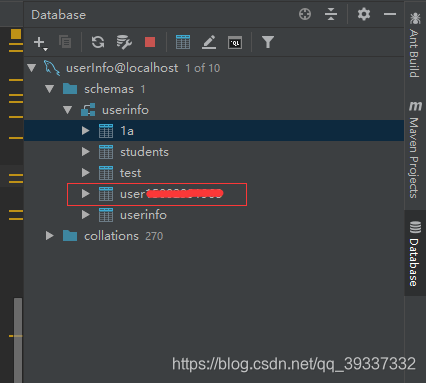Select the students table

click(x=144, y=152)
